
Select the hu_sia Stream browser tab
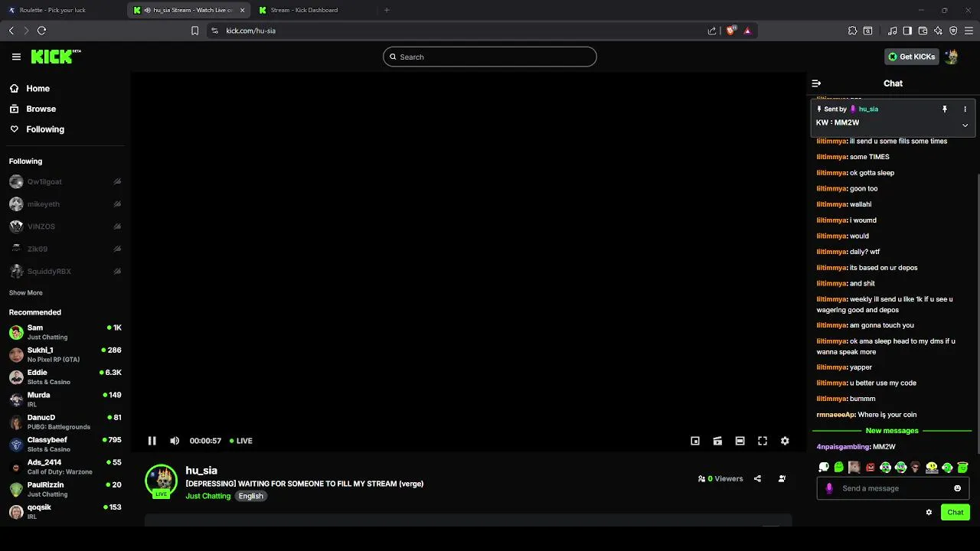189,10
